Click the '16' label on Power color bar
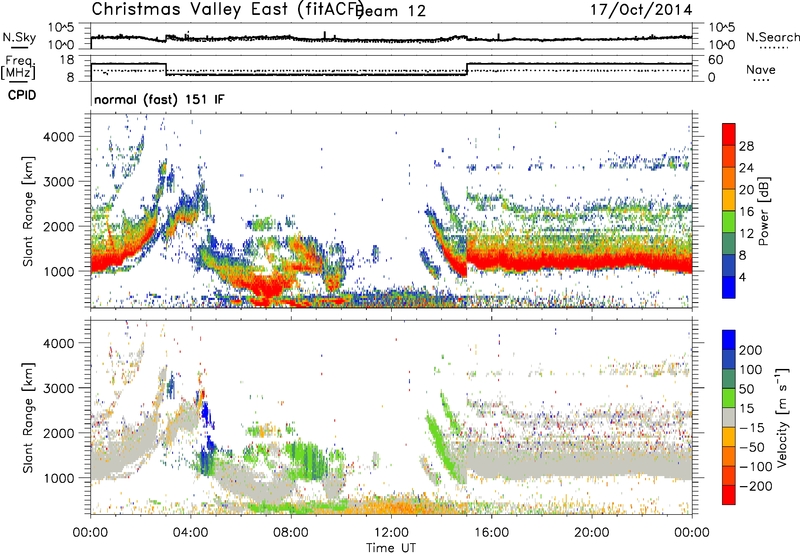The width and height of the screenshot is (800, 554). click(x=746, y=212)
